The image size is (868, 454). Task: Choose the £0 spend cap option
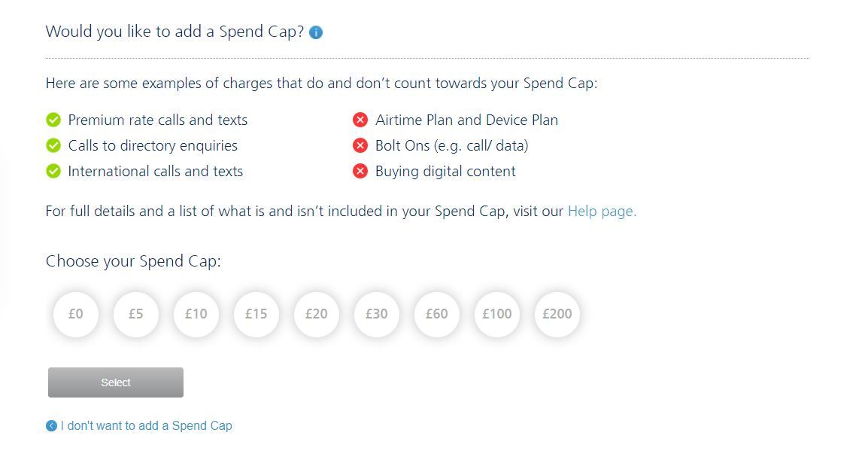click(x=76, y=314)
